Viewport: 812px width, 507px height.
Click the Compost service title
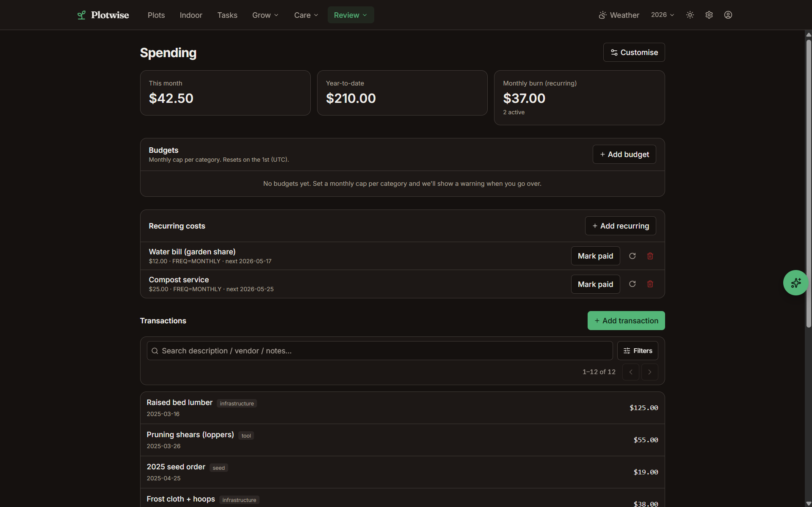coord(179,280)
